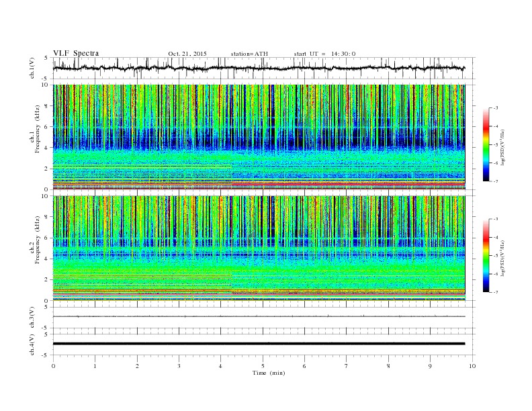The width and height of the screenshot is (532, 411).
Task: Click time axis tick label "5"
Action: click(x=263, y=366)
